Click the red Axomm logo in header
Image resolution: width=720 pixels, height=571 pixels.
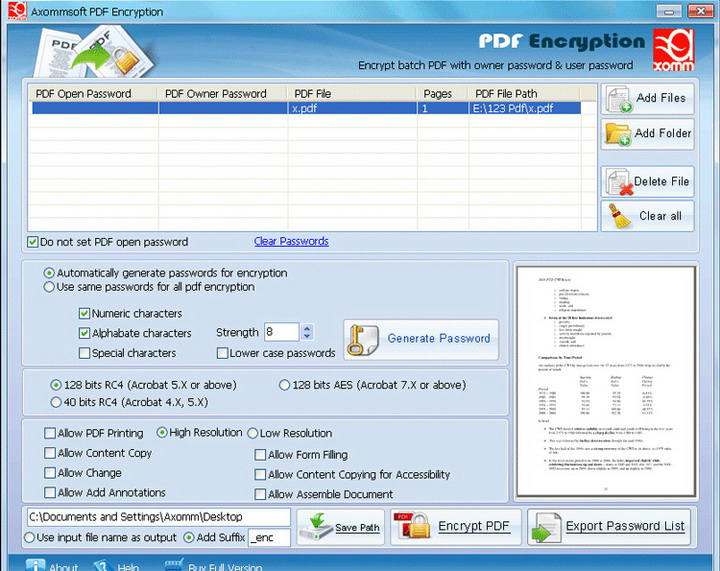tap(673, 50)
